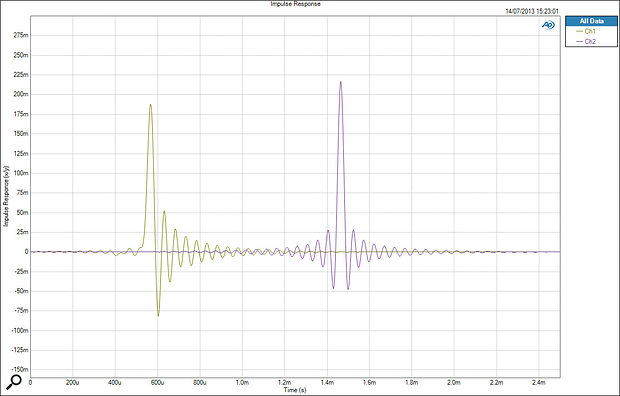Toggle the Ch1 trace label in legend
The width and height of the screenshot is (620, 396).
click(x=590, y=31)
